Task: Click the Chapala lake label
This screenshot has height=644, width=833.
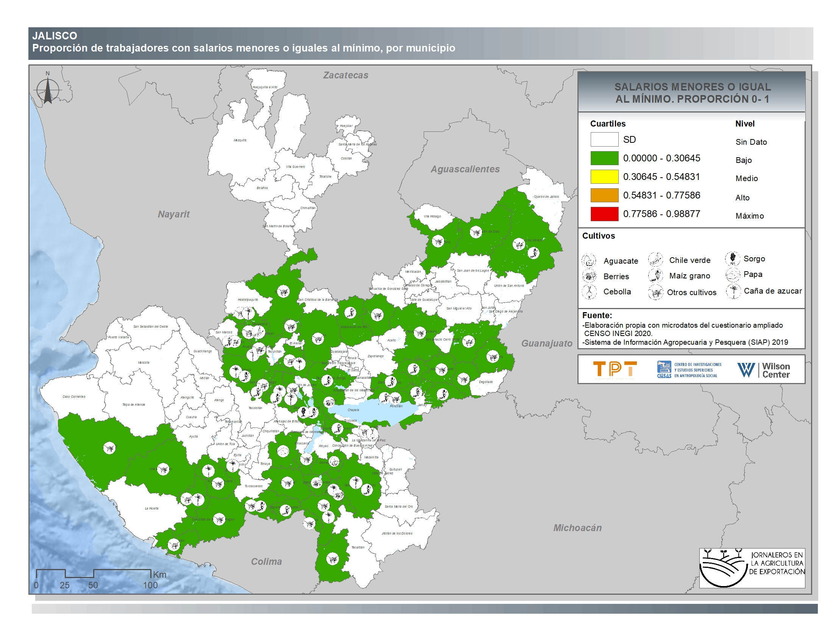Action: click(x=353, y=410)
